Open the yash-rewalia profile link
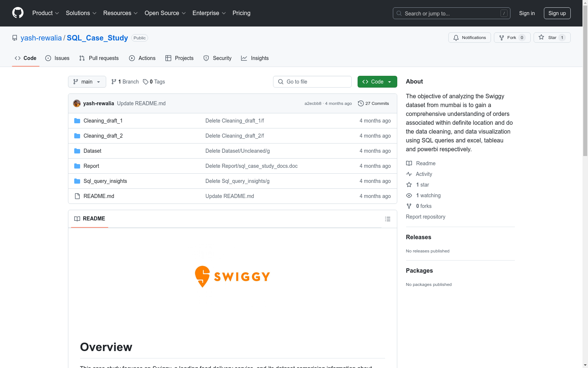 (x=41, y=38)
